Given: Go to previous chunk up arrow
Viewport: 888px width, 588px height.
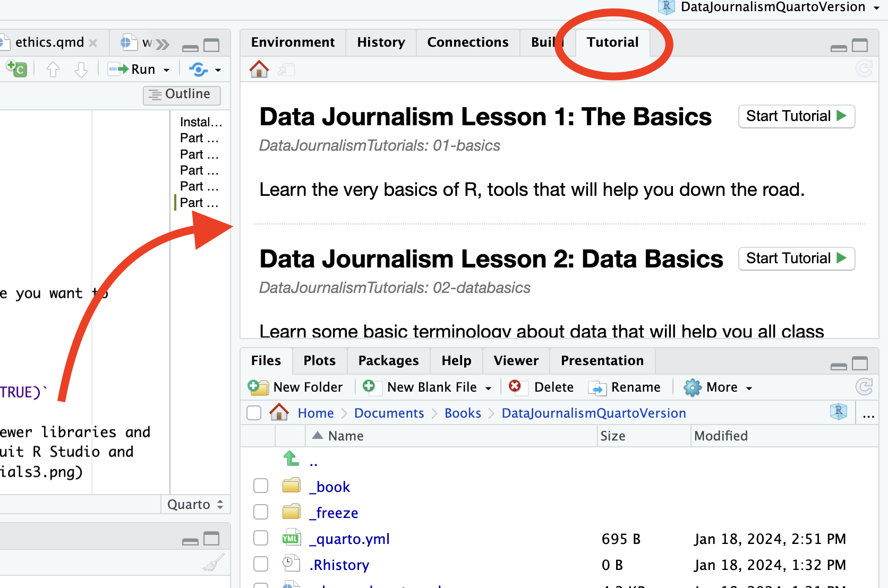Looking at the screenshot, I should pos(53,70).
